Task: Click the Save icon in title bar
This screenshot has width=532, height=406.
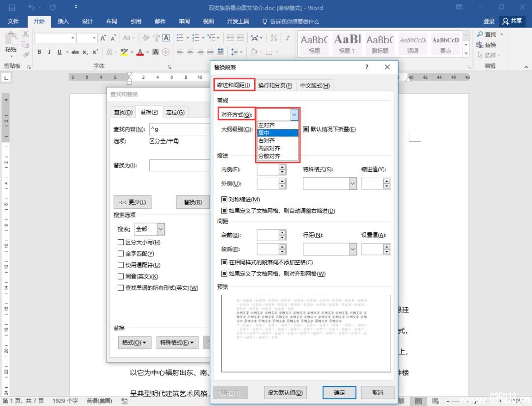Action: 11,8
